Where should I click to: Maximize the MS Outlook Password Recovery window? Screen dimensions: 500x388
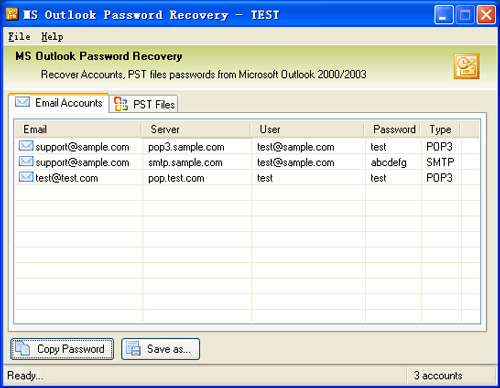(465, 15)
